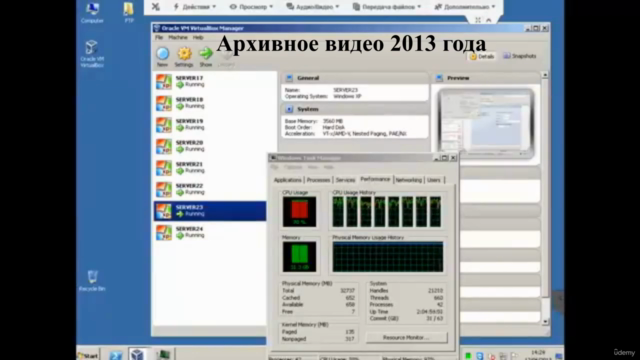Click the General section icon in details pane
The width and height of the screenshot is (640, 360).
pyautogui.click(x=289, y=78)
